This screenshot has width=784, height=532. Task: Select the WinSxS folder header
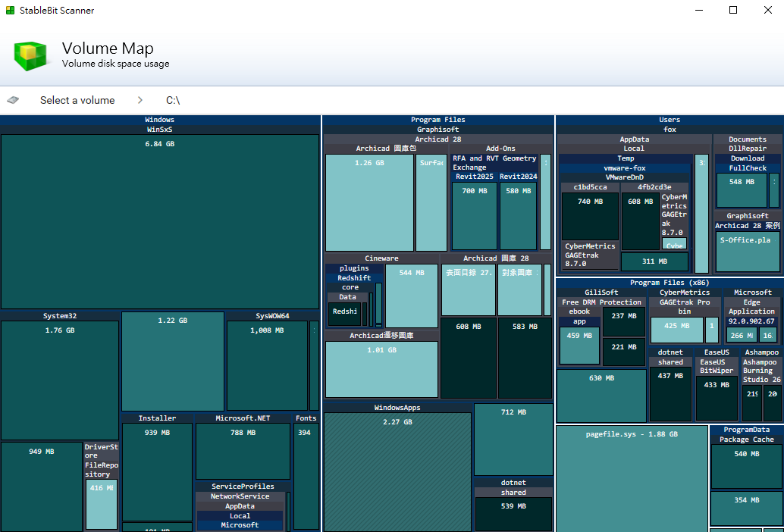click(160, 130)
